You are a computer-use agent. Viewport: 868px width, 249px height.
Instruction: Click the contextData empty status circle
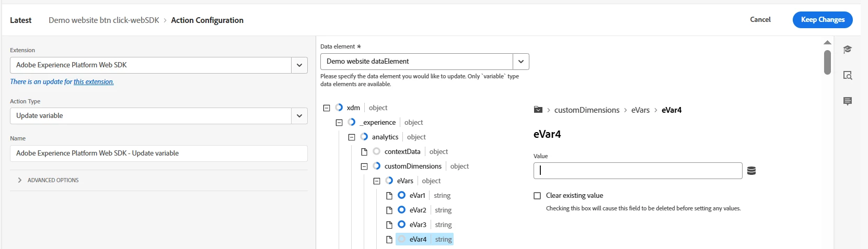[377, 151]
